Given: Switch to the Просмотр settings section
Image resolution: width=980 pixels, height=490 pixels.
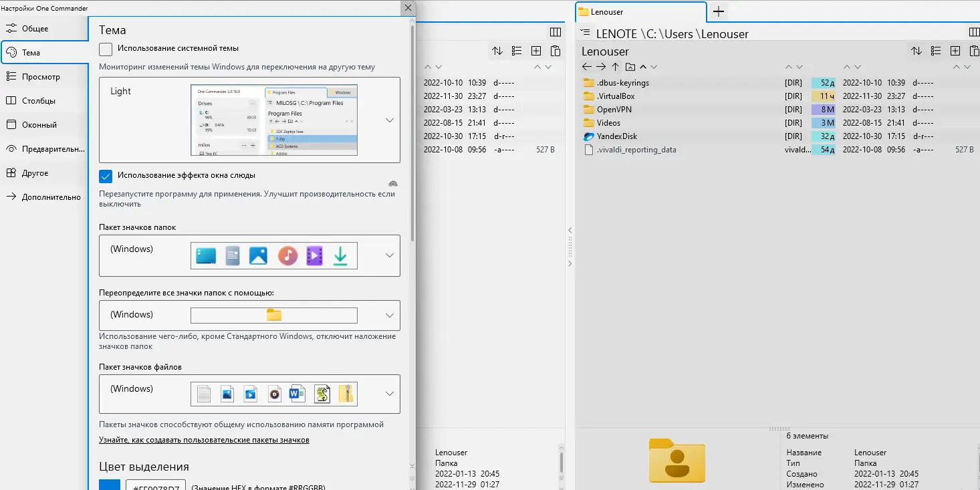Looking at the screenshot, I should 44,77.
